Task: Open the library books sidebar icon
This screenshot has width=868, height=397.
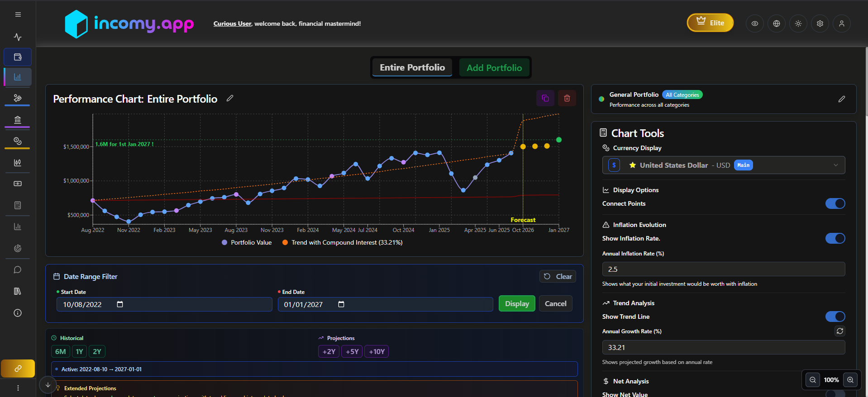Action: pos(18,291)
